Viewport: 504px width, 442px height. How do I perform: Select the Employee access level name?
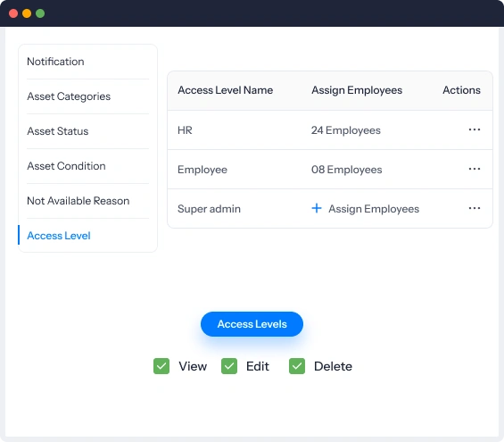pos(202,170)
